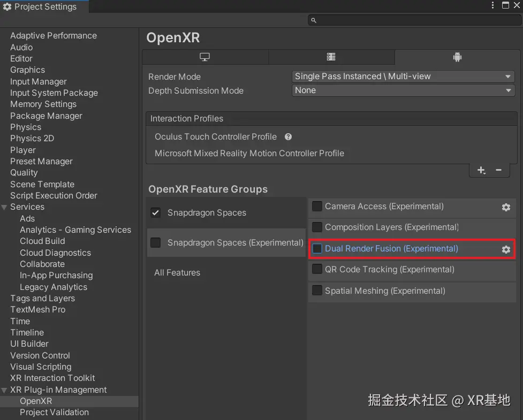
Task: Open the Project Settings kebab menu
Action: coord(492,5)
